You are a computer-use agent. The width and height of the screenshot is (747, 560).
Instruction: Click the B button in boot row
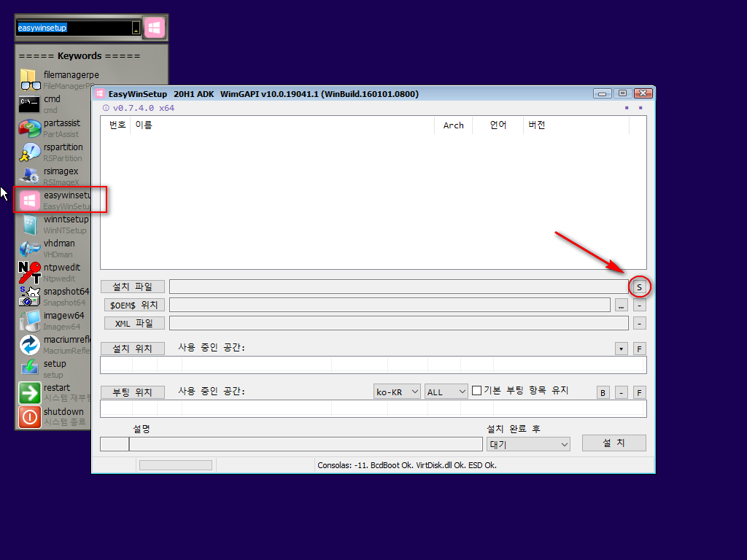pos(603,392)
